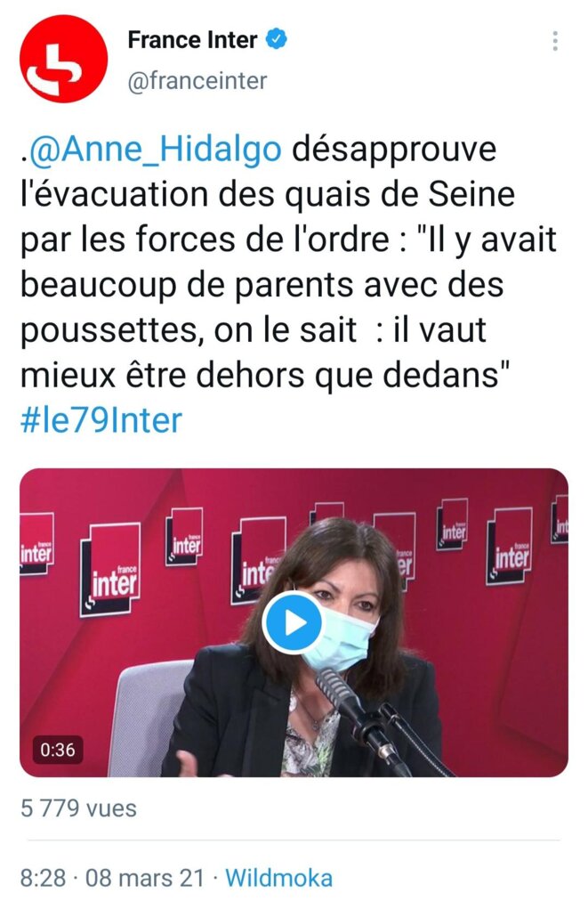Open the #le79Inter hashtag
The height and width of the screenshot is (901, 588).
point(101,420)
